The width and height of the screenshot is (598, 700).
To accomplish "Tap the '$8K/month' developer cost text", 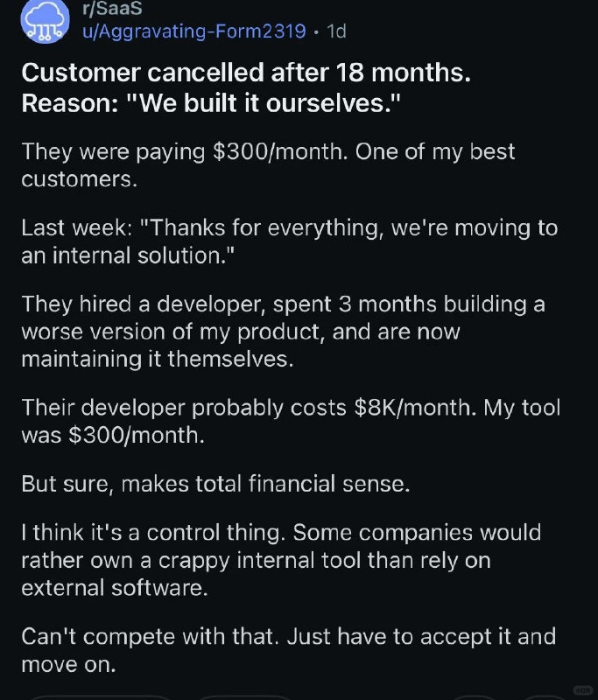I will coord(415,408).
